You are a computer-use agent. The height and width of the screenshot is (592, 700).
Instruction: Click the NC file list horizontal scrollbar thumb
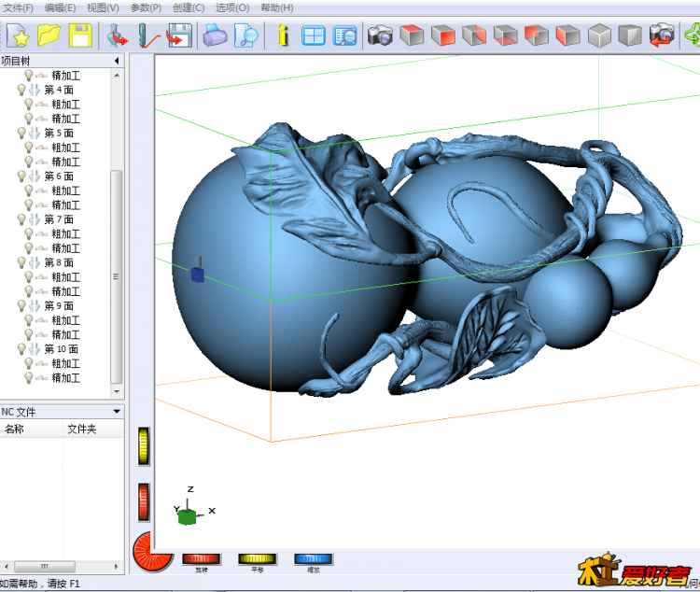[45, 567]
